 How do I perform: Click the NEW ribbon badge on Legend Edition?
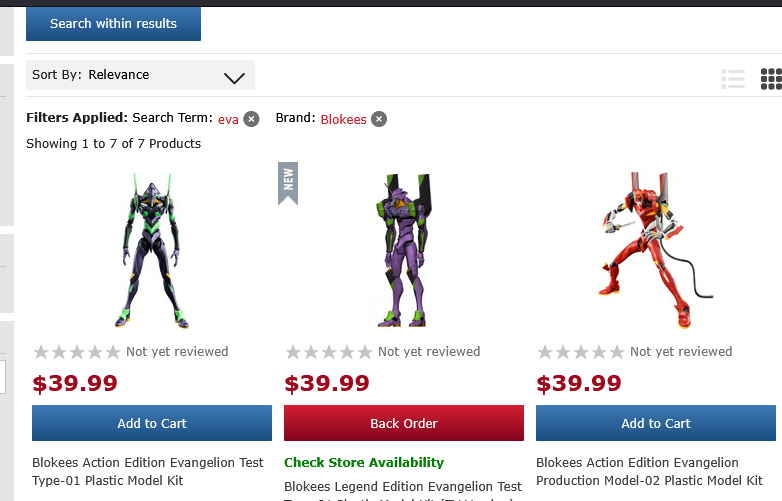tap(288, 183)
